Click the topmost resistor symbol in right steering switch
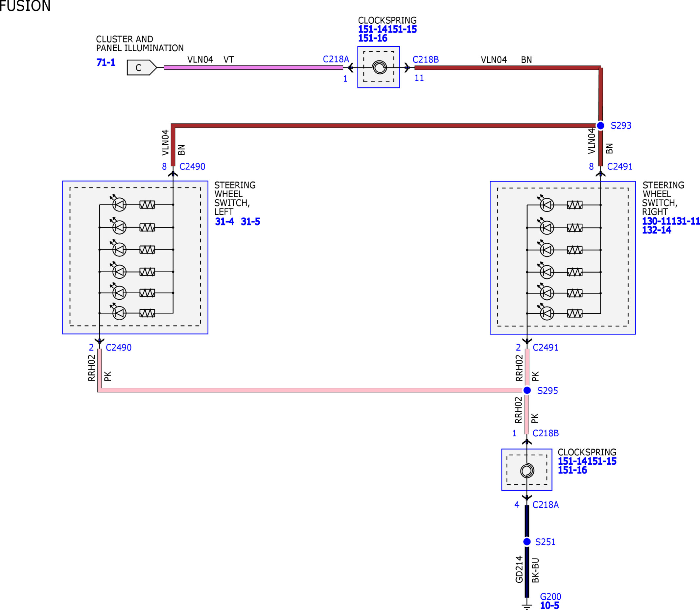This screenshot has height=610, width=700. (x=575, y=205)
